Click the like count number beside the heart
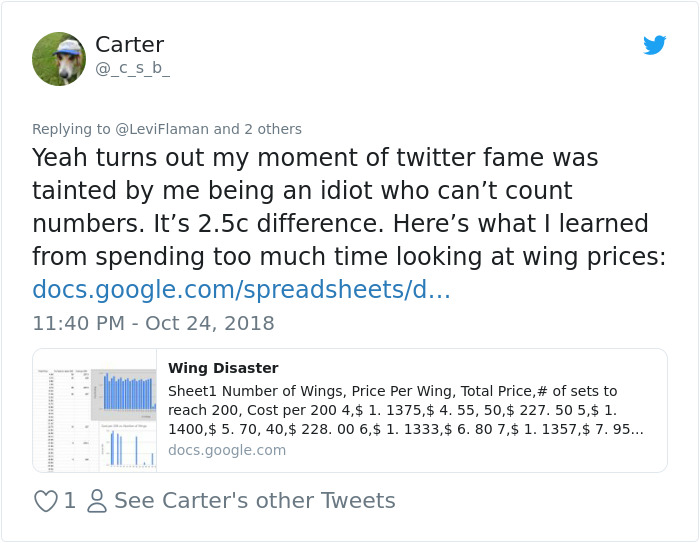This screenshot has height=543, width=700. (x=70, y=500)
